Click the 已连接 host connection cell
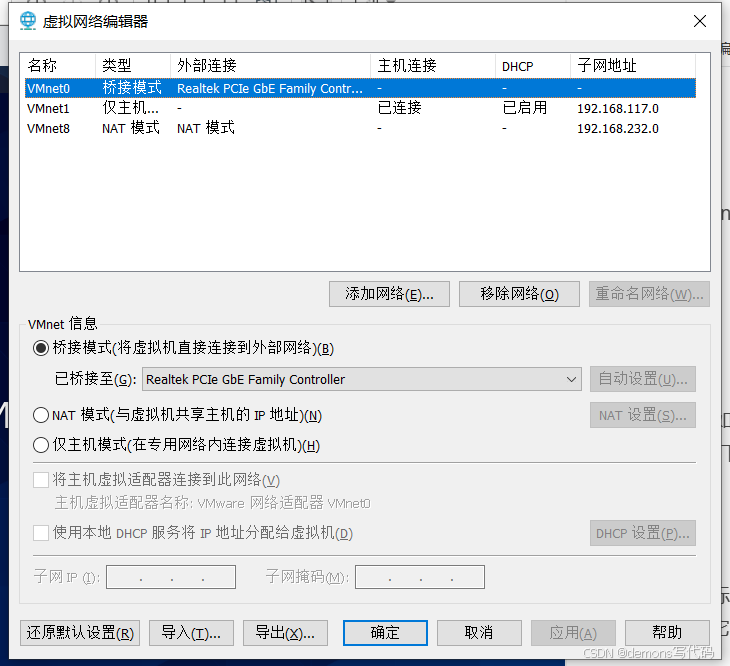The width and height of the screenshot is (730, 666). pyautogui.click(x=399, y=108)
